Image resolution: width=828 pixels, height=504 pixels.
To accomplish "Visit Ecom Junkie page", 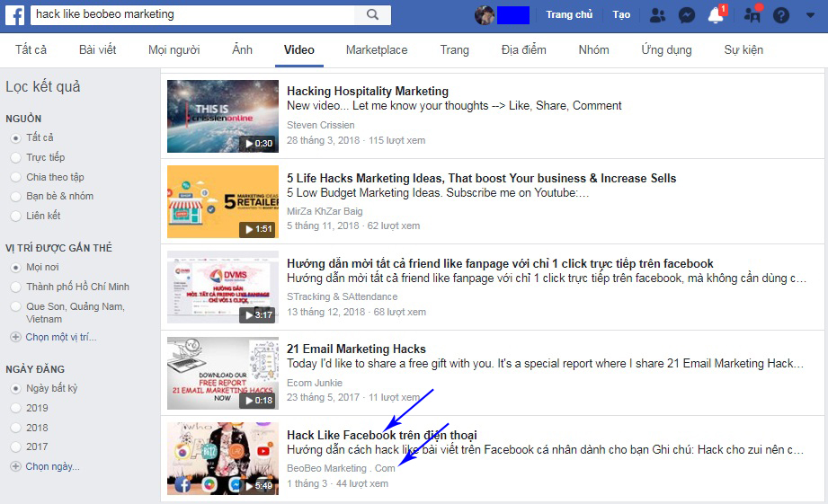I will (x=315, y=383).
